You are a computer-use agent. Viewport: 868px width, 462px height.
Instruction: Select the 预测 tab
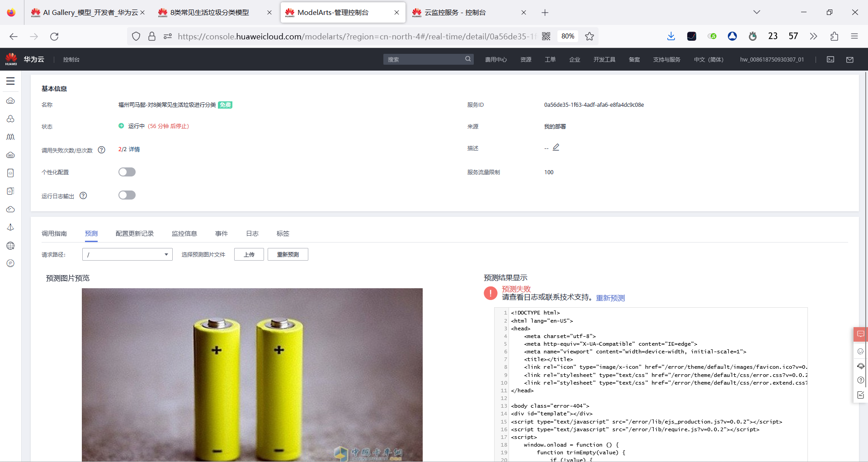pos(91,233)
